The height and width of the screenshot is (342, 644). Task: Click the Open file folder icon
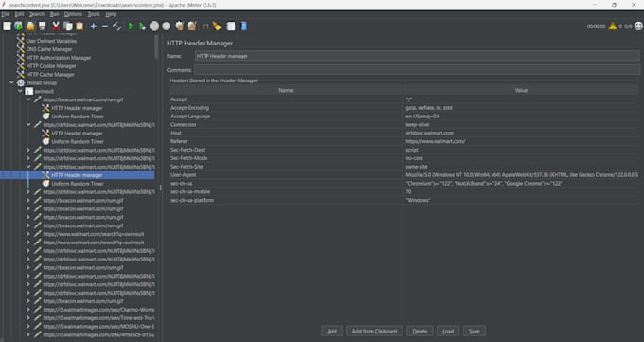tap(30, 27)
